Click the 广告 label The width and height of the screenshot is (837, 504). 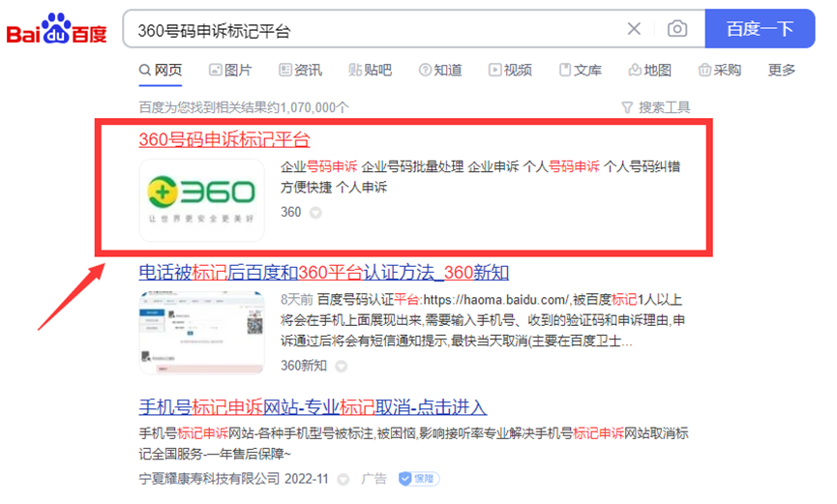point(374,479)
